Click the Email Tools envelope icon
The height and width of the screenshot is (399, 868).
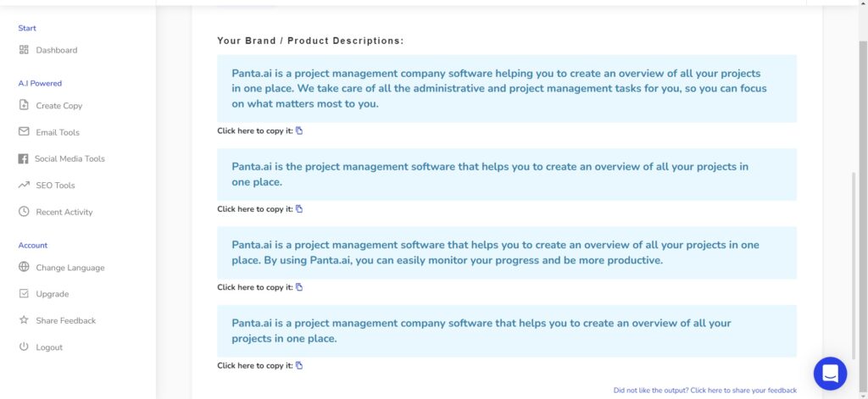pos(24,131)
